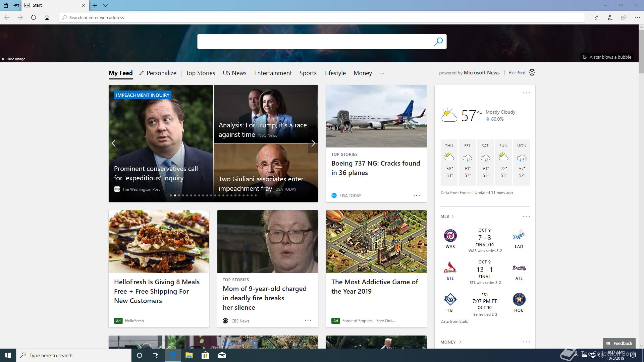The image size is (644, 362).
Task: Open Task View on taskbar
Action: [156, 355]
